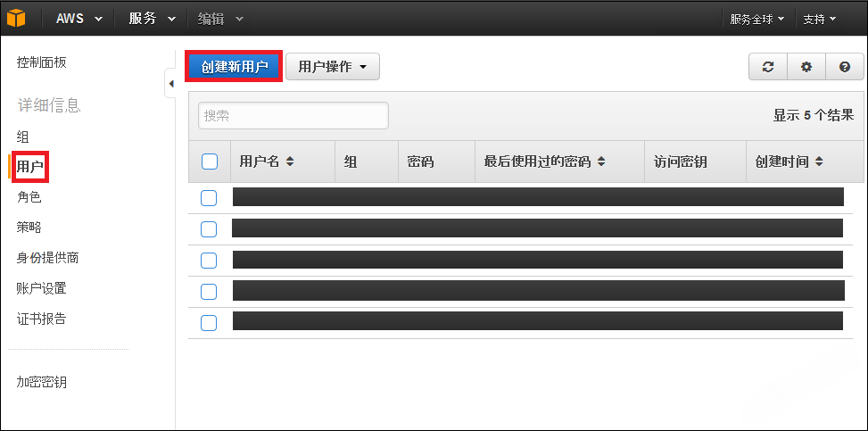Open 角色 in the sidebar
Screen dimensions: 868x431
pos(29,196)
